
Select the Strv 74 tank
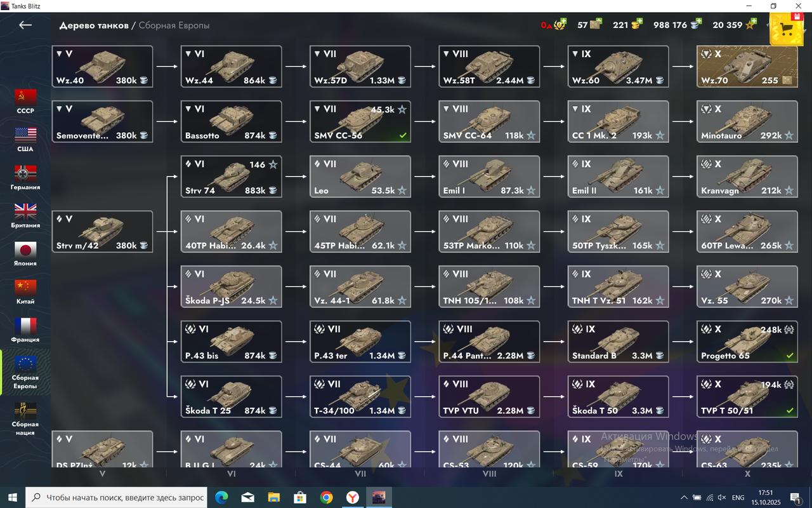232,177
